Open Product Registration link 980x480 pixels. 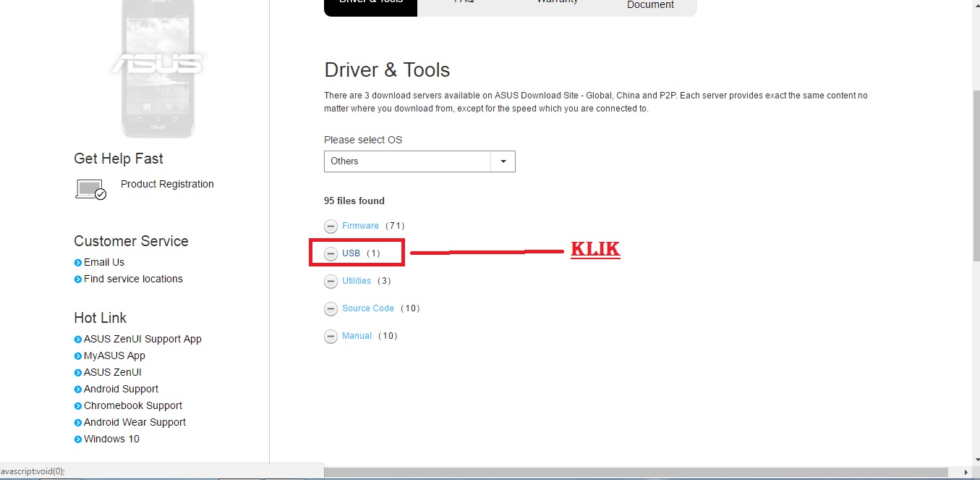click(x=167, y=184)
